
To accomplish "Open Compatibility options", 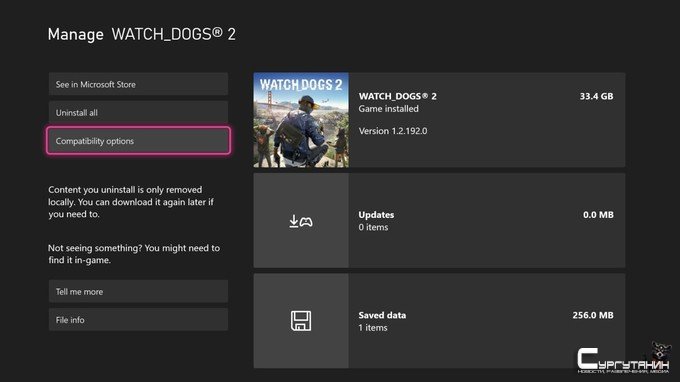I will (x=138, y=140).
